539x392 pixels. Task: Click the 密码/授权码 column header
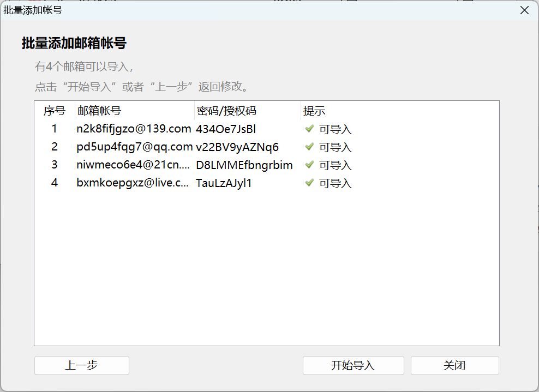[x=248, y=111]
